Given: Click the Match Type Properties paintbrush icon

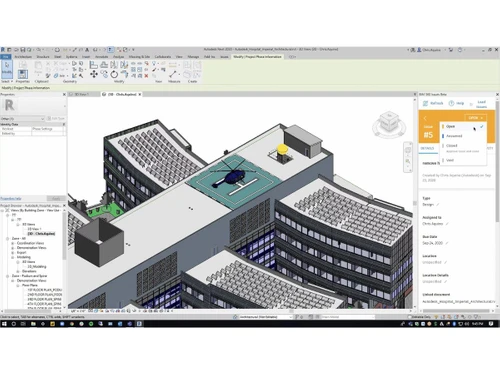Looking at the screenshot, I should coord(48,76).
